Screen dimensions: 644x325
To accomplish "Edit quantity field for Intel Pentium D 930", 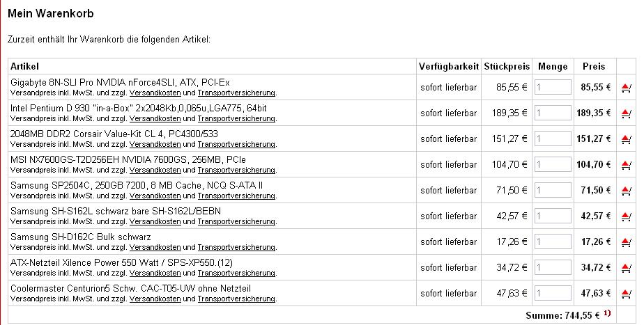I will [x=553, y=113].
